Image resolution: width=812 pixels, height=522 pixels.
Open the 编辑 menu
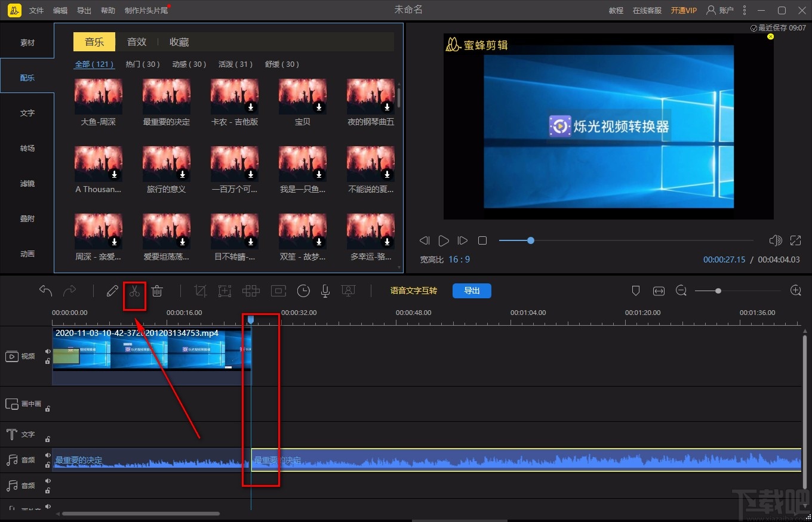(x=60, y=11)
